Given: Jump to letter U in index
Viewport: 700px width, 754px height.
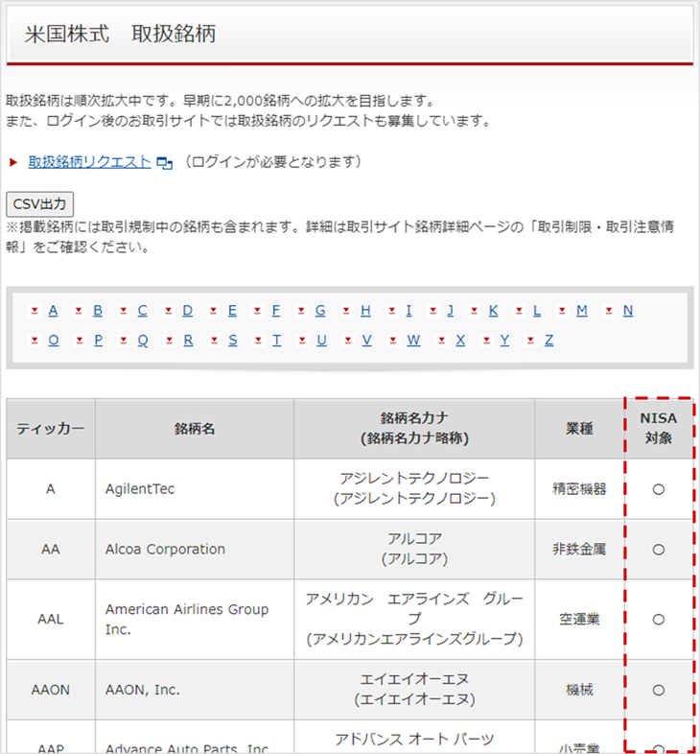Looking at the screenshot, I should click(x=321, y=340).
